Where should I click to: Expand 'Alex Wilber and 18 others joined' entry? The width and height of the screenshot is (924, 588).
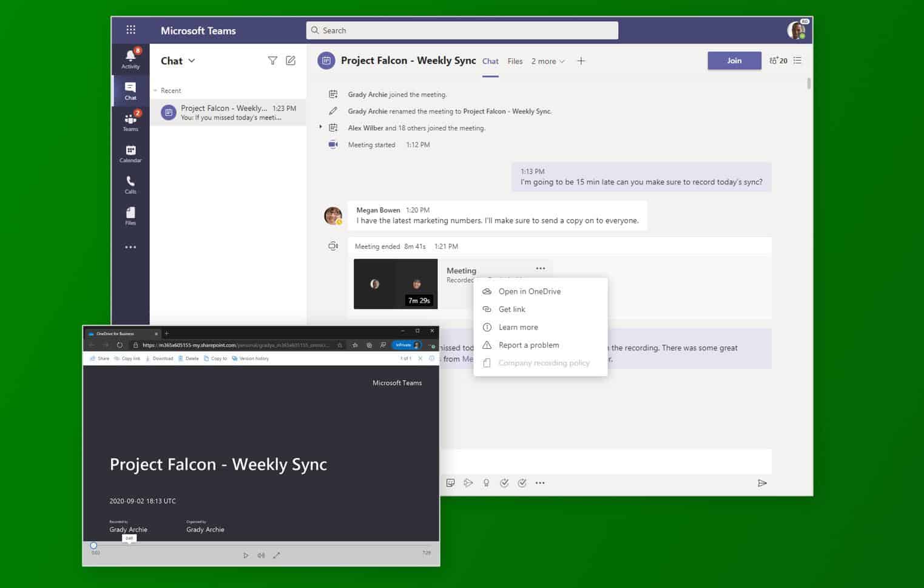(x=320, y=127)
